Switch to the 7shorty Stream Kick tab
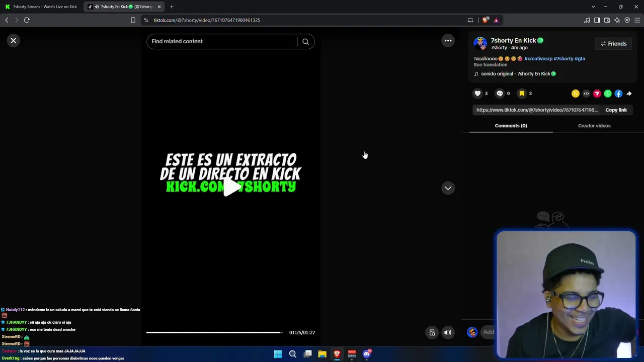644x362 pixels. 41,7
